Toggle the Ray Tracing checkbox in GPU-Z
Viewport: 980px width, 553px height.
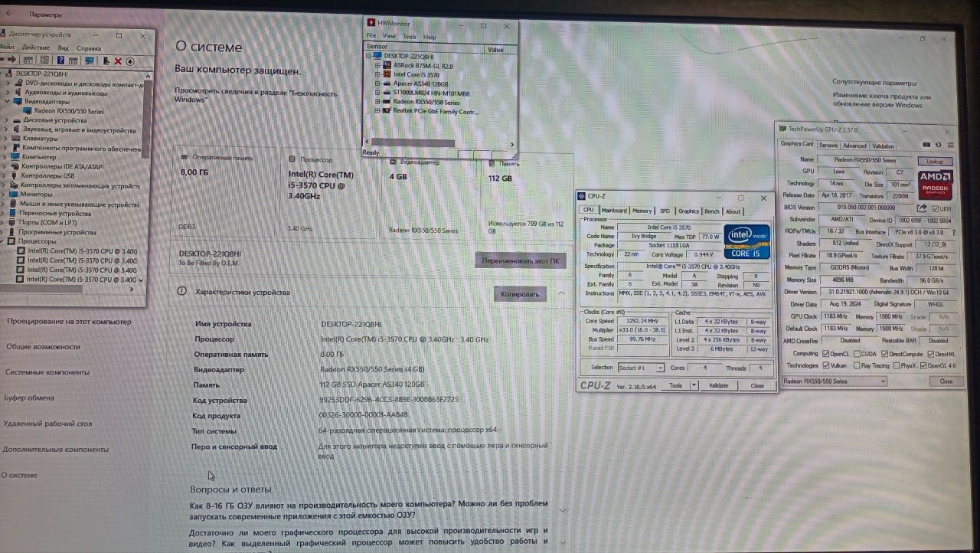856,365
